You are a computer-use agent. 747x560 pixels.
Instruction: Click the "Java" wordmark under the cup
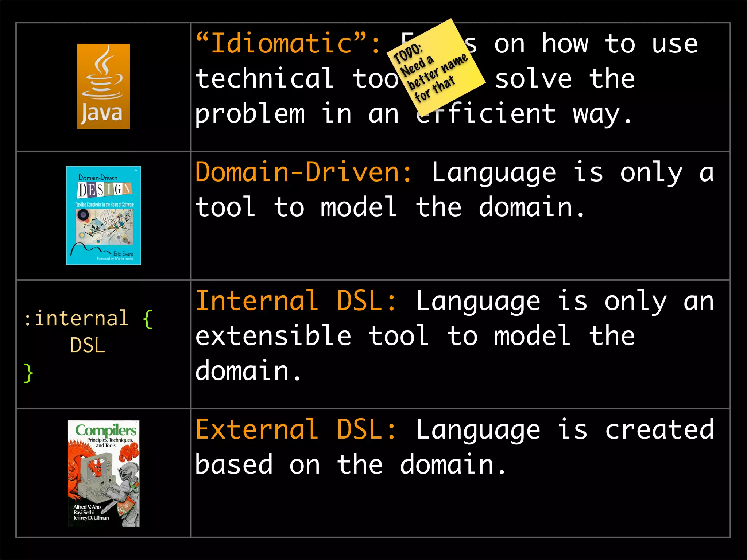point(101,113)
